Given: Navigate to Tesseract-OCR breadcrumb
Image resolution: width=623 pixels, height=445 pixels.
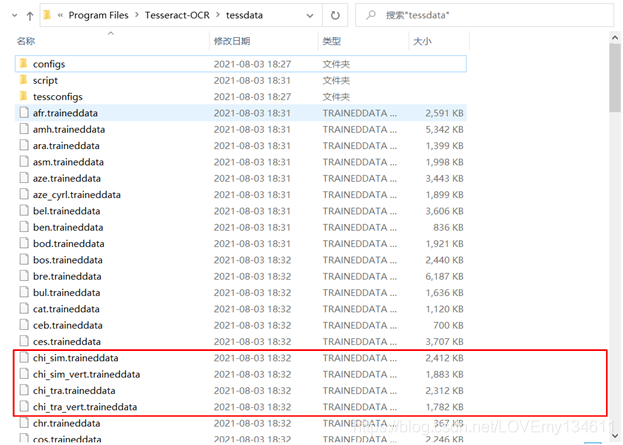Looking at the screenshot, I should pos(177,15).
